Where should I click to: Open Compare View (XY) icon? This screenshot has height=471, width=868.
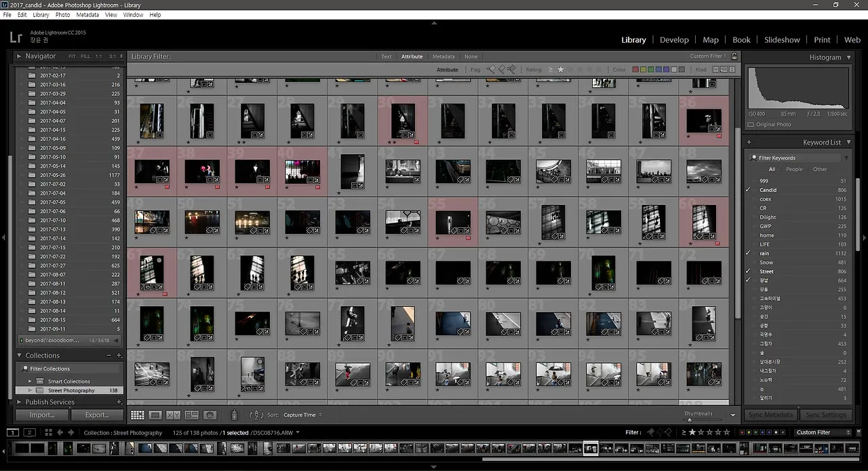point(174,415)
